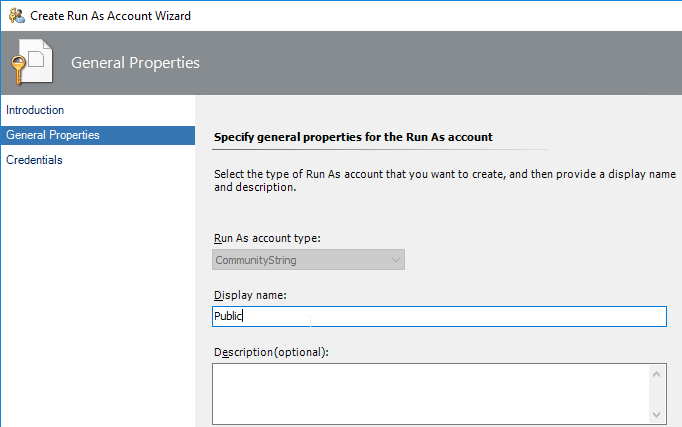Viewport: 682px width, 427px height.
Task: Click the description scrollbar up arrow
Action: pos(657,374)
